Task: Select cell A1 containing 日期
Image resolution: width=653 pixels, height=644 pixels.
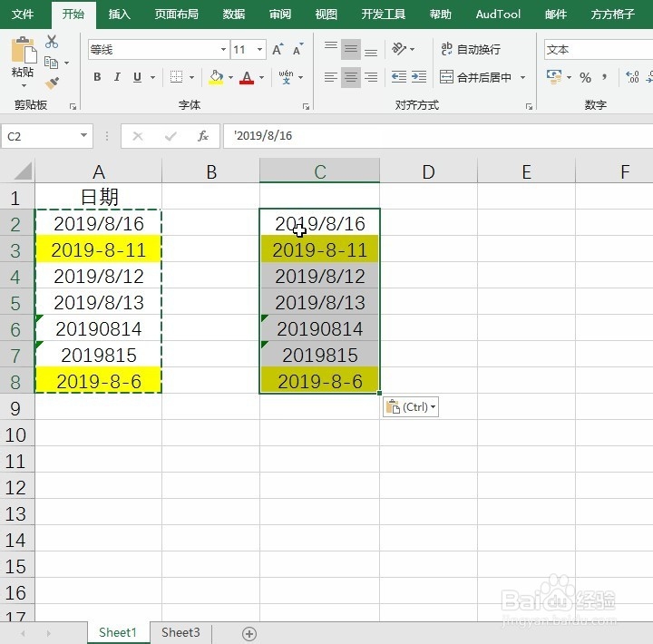Action: [x=99, y=197]
